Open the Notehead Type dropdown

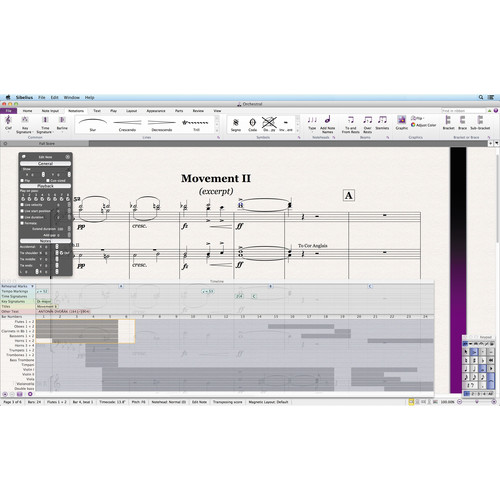click(312, 124)
